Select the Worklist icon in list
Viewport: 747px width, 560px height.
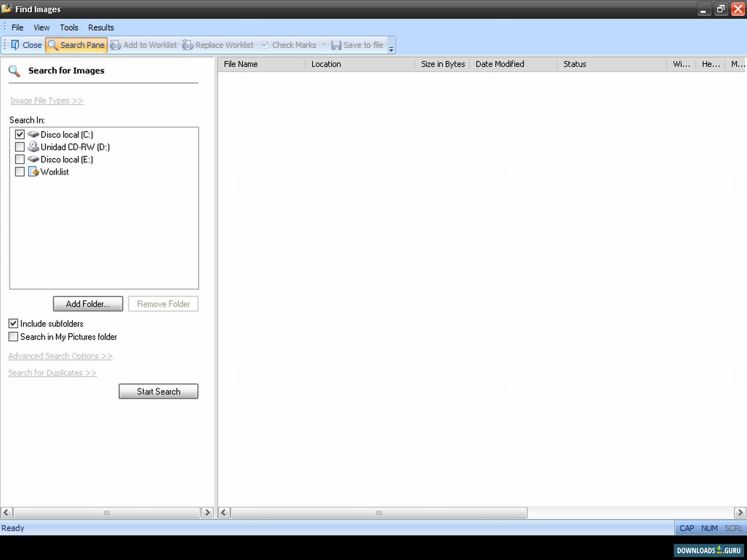[33, 172]
